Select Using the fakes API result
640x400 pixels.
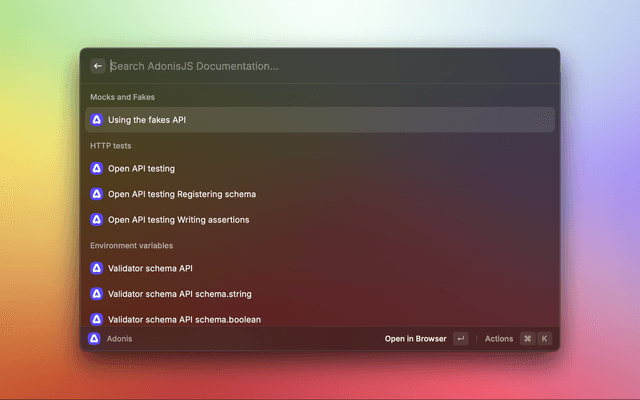pyautogui.click(x=147, y=120)
